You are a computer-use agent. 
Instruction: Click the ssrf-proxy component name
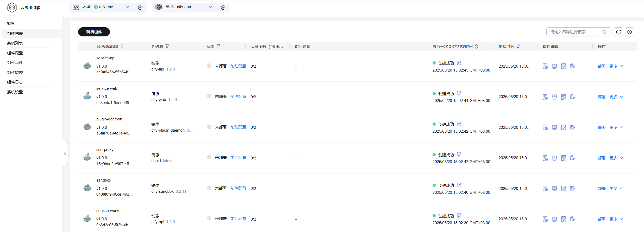(x=105, y=150)
